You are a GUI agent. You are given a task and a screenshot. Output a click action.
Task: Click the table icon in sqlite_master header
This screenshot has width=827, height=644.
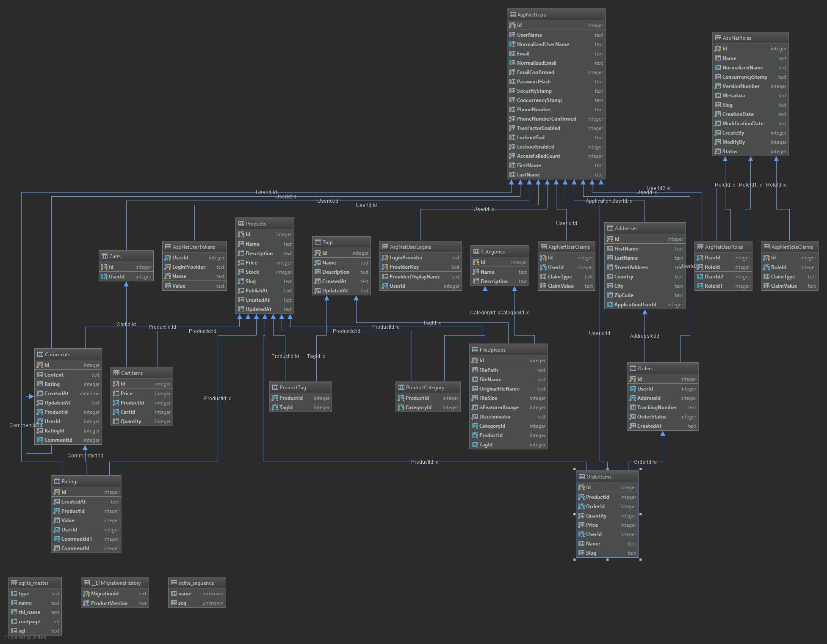pyautogui.click(x=14, y=583)
